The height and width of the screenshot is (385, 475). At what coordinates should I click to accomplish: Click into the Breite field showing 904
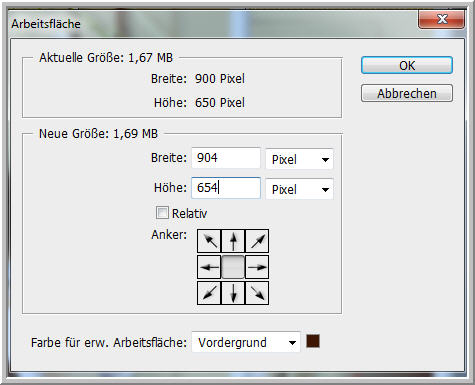pos(226,158)
